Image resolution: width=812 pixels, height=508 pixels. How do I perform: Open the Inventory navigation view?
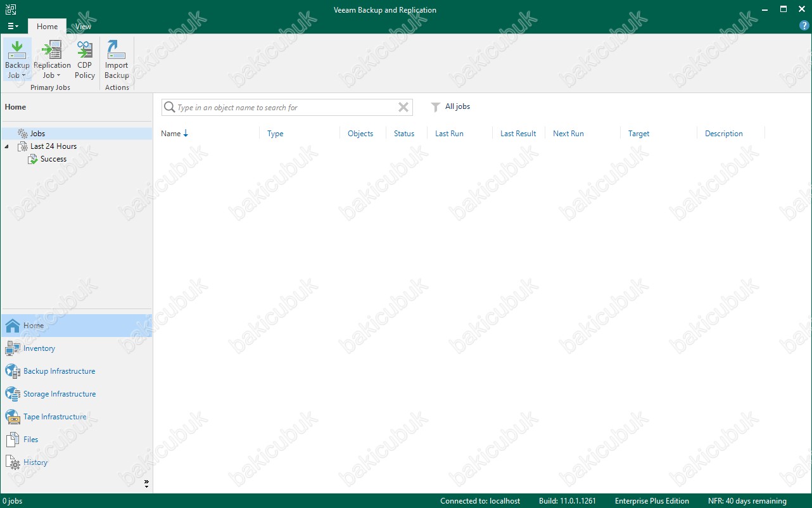click(x=77, y=348)
